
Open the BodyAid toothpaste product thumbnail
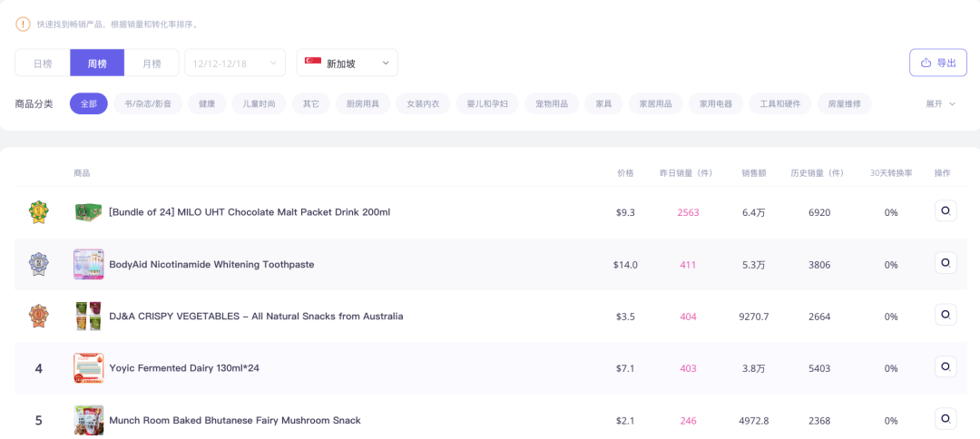pos(88,264)
